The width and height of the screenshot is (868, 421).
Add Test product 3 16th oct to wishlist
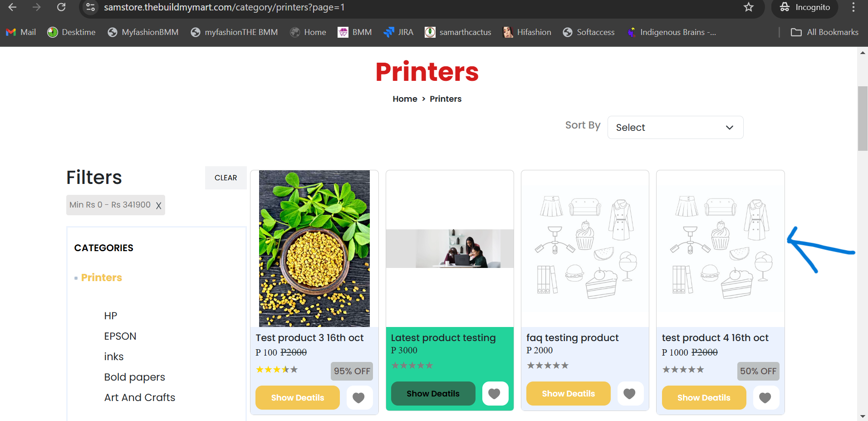point(359,397)
